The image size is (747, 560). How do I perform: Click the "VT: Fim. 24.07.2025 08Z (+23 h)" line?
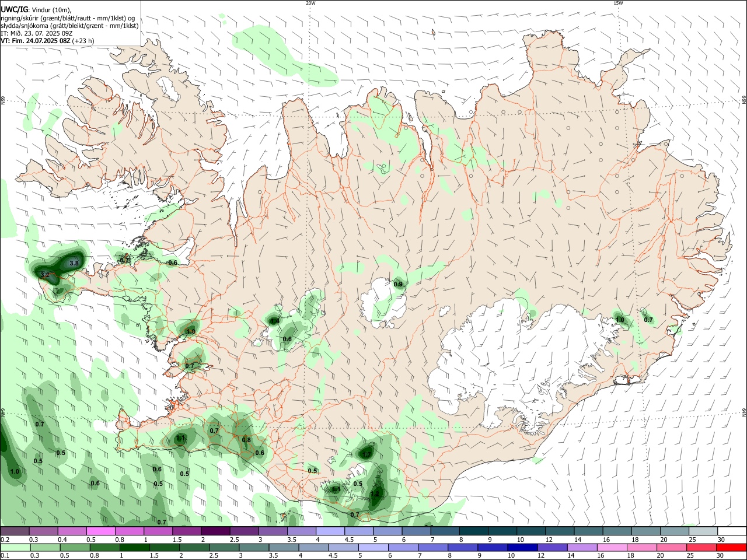[x=47, y=41]
